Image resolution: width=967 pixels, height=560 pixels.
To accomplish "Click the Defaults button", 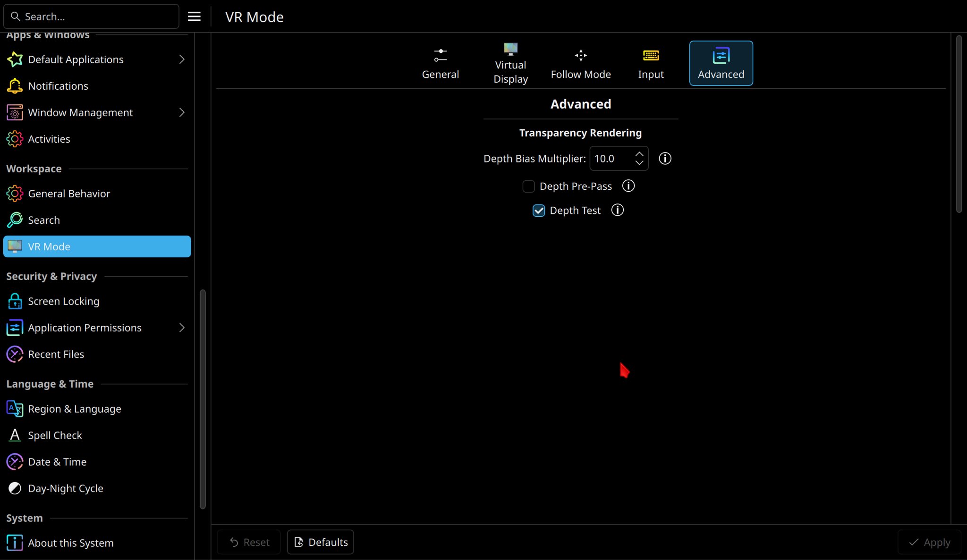I will pos(321,542).
